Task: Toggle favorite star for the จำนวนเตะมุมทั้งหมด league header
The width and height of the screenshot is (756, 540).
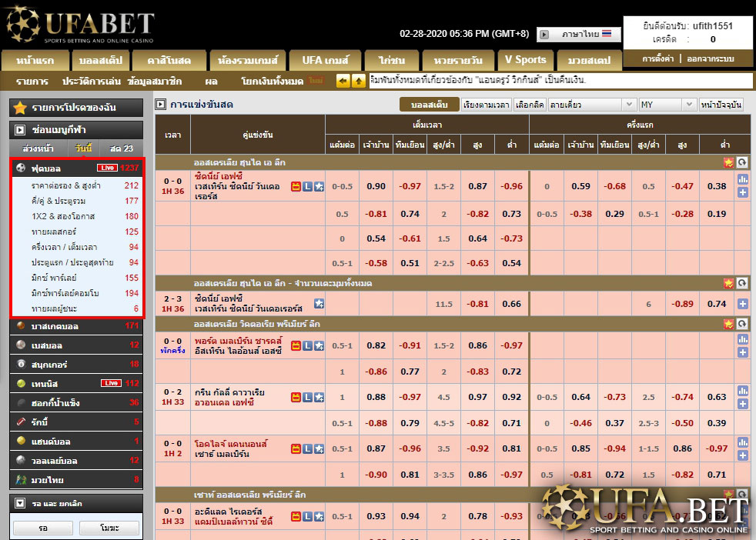Action: click(728, 283)
